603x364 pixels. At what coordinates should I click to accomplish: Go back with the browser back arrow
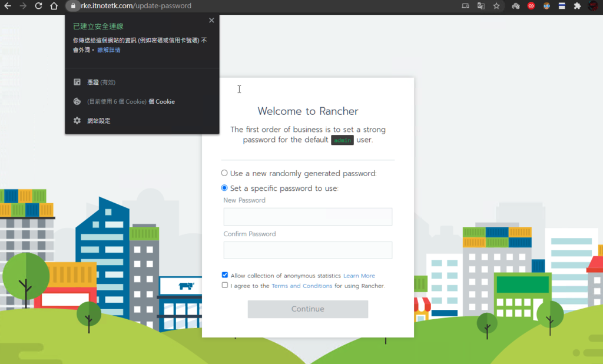tap(7, 6)
